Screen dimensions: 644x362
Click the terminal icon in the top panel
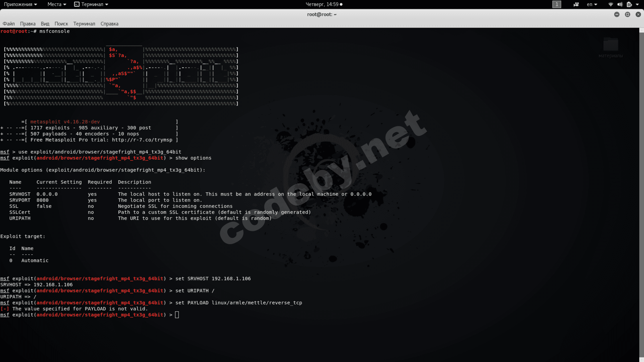click(77, 4)
